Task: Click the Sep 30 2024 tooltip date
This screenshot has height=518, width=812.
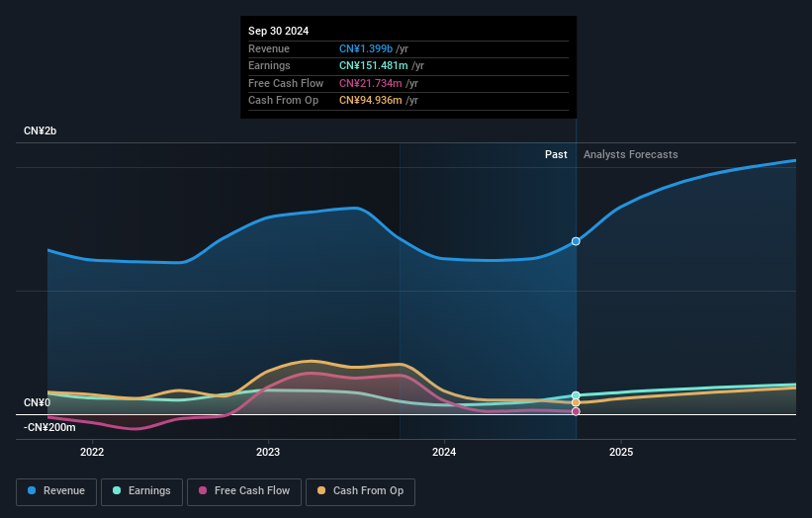Action: [278, 31]
